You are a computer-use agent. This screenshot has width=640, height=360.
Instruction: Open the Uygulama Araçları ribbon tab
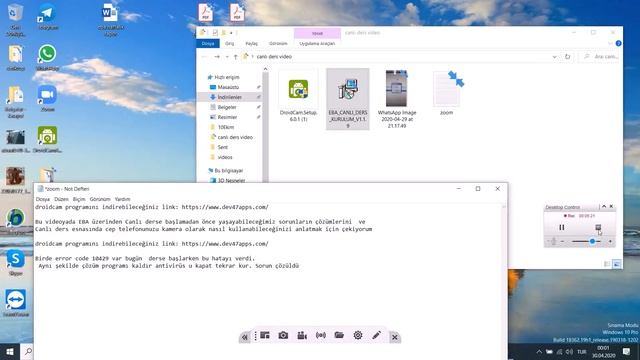tap(317, 43)
